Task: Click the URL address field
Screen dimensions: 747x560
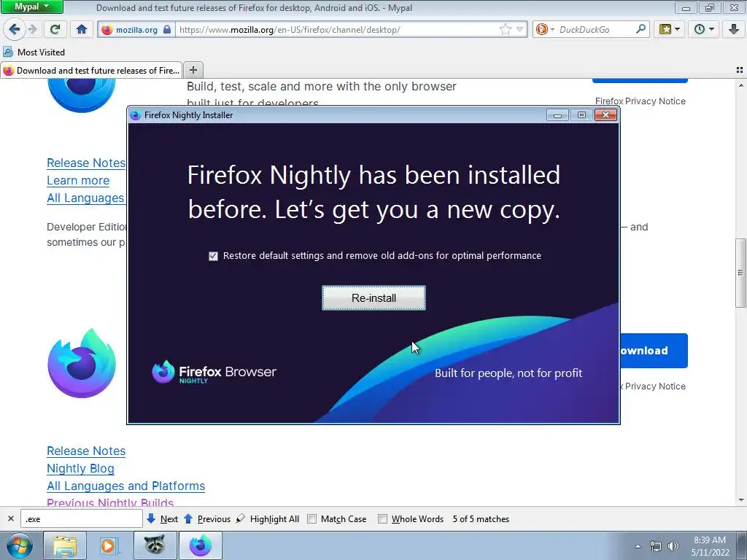Action: pyautogui.click(x=337, y=29)
